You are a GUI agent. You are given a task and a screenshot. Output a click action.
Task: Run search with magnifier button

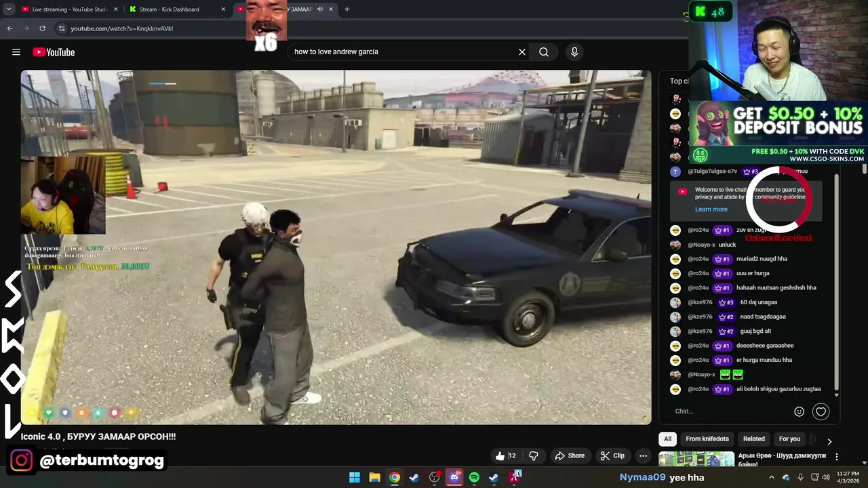click(544, 52)
